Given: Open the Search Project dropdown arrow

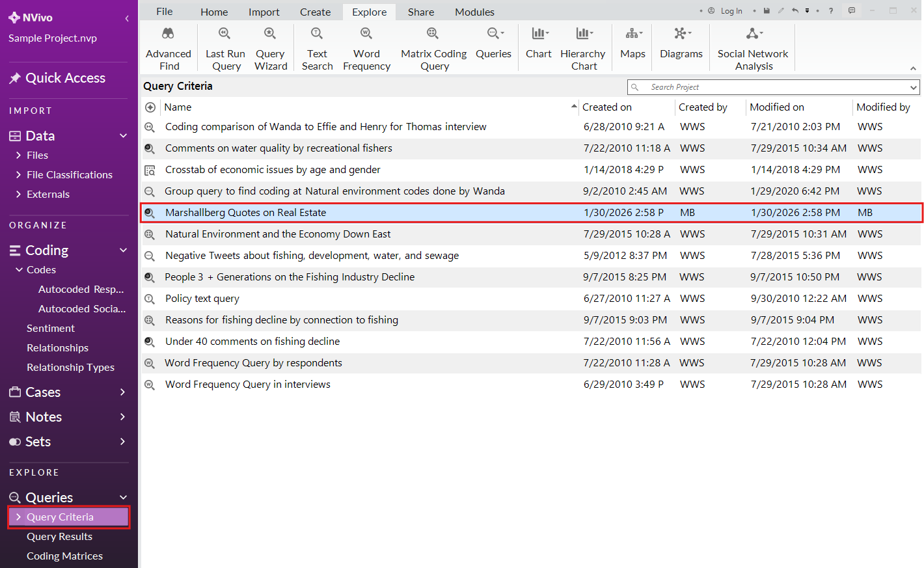Looking at the screenshot, I should (x=914, y=87).
